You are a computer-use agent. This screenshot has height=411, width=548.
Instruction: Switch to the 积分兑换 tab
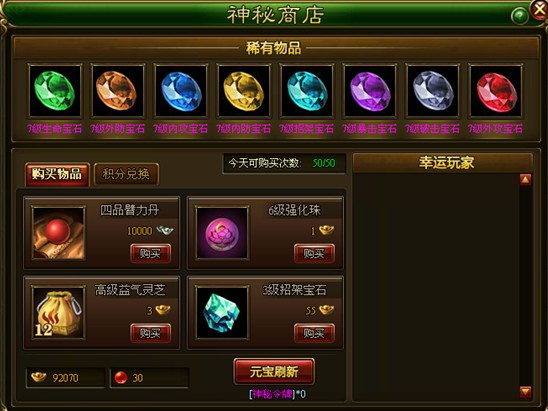coord(126,174)
